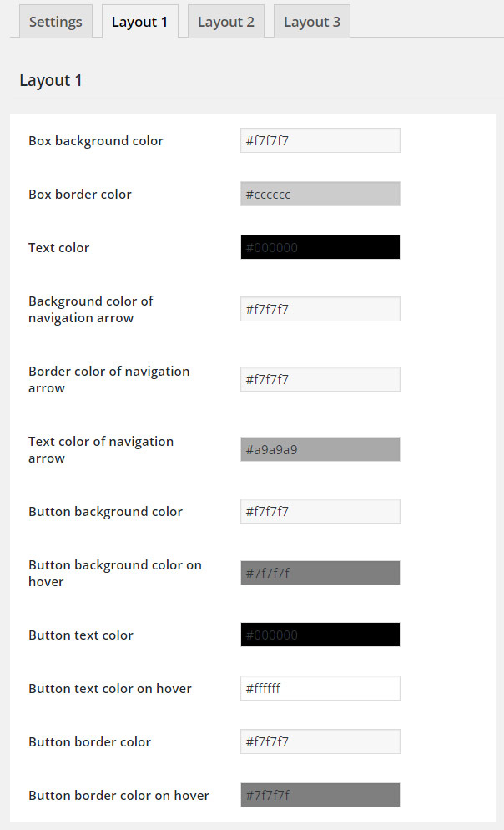Switch to the Settings tab
Viewport: 504px width, 830px height.
click(56, 22)
